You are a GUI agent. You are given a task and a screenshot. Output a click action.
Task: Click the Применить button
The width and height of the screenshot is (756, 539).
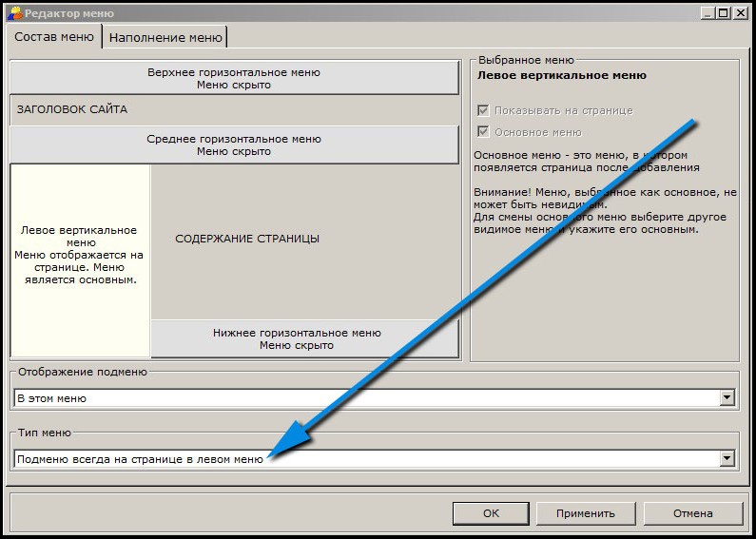[x=585, y=512]
